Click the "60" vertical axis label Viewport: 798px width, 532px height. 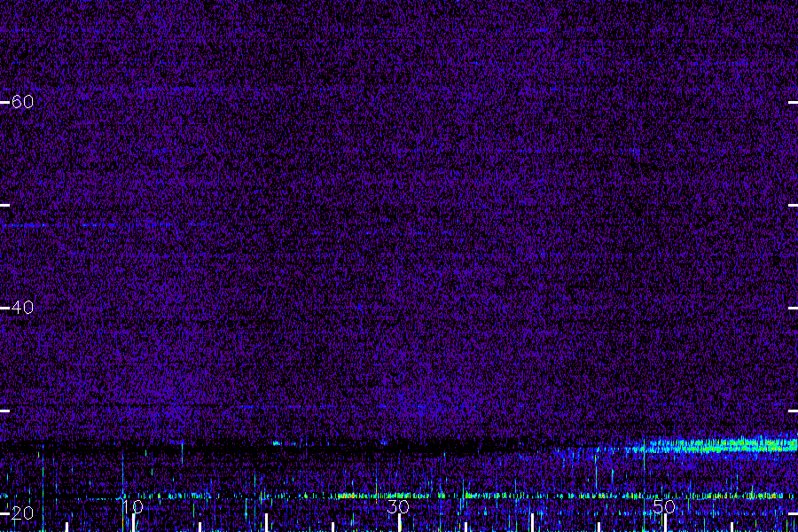(22, 102)
